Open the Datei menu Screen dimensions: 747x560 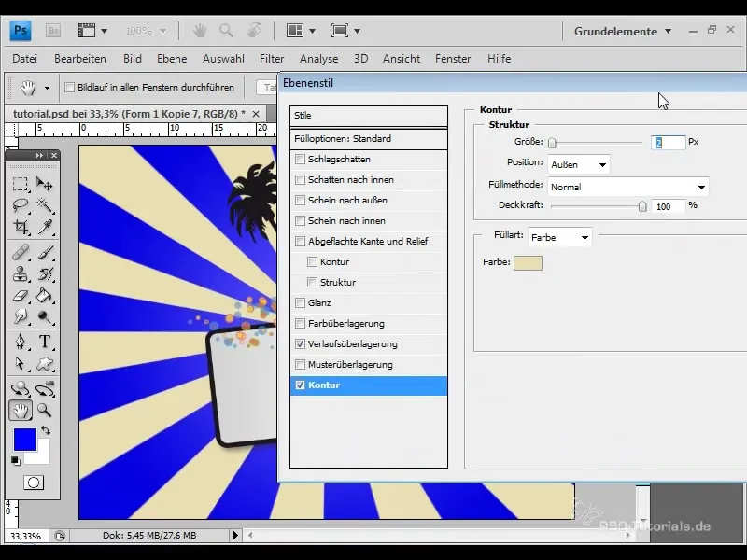click(x=25, y=59)
